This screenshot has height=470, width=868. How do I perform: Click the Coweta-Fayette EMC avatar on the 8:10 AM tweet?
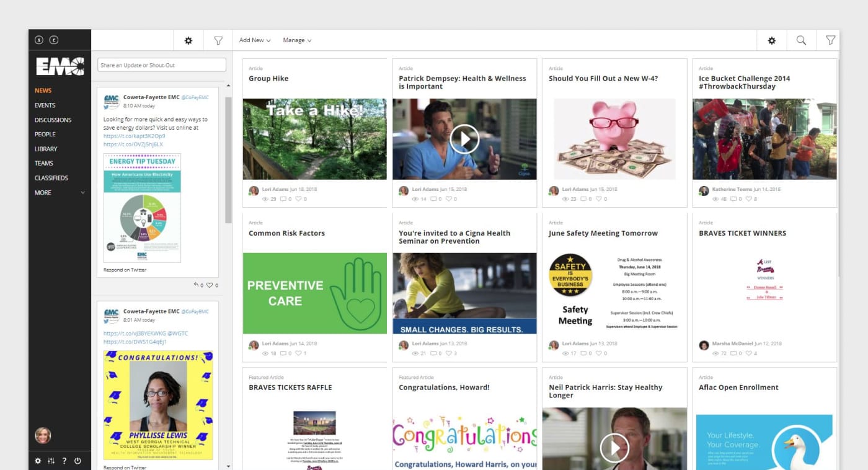112,102
